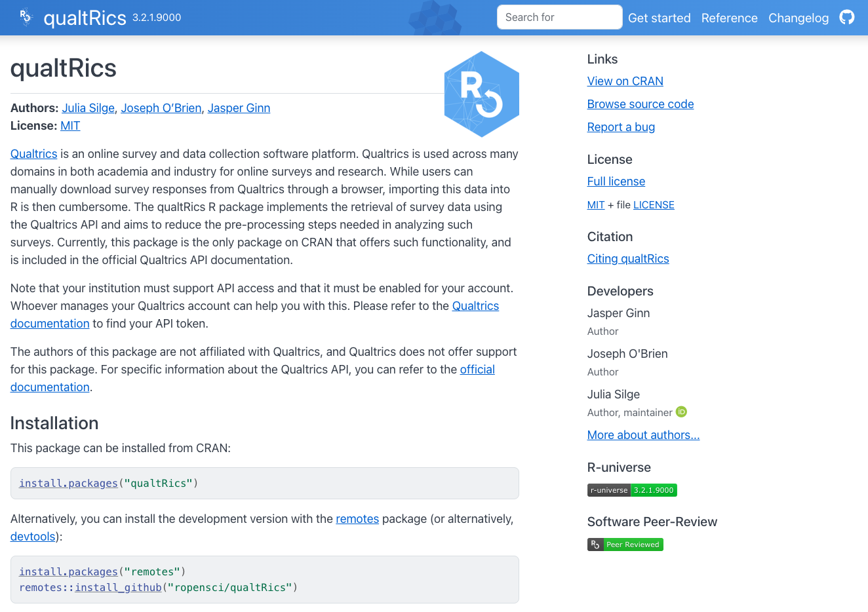Click install_github function link in code

118,588
